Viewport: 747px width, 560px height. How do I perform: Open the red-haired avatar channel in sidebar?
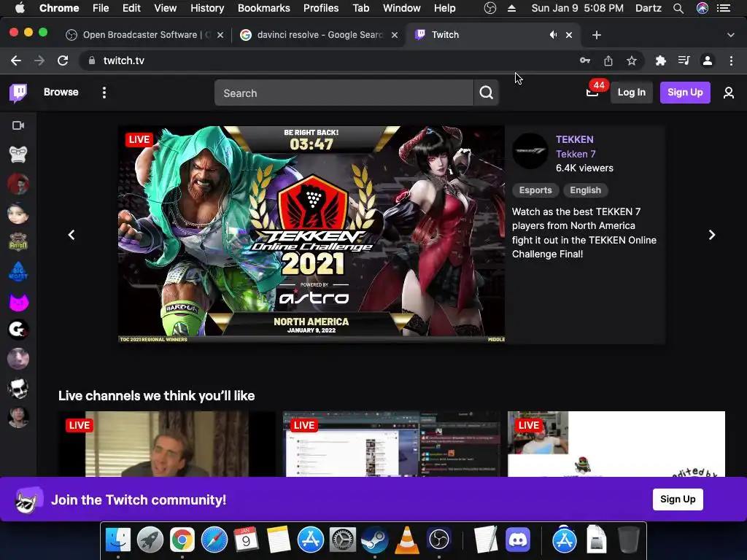(18, 184)
